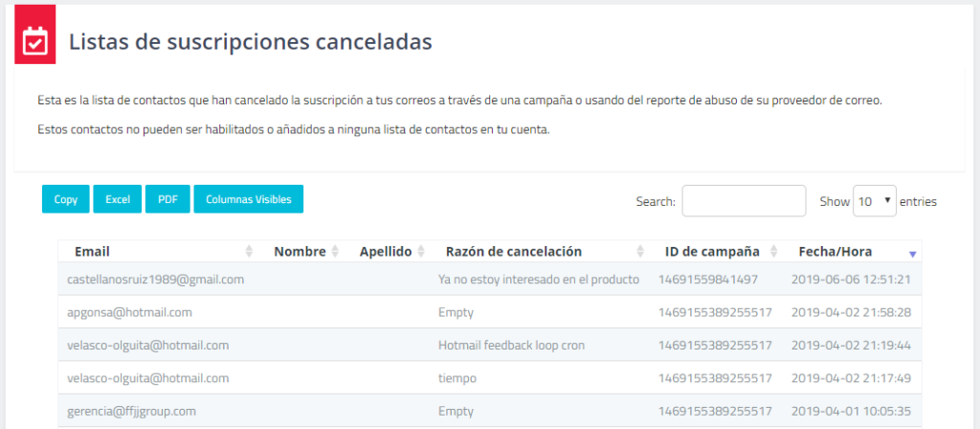The image size is (980, 429).
Task: Focus the Search input field
Action: coord(744,201)
